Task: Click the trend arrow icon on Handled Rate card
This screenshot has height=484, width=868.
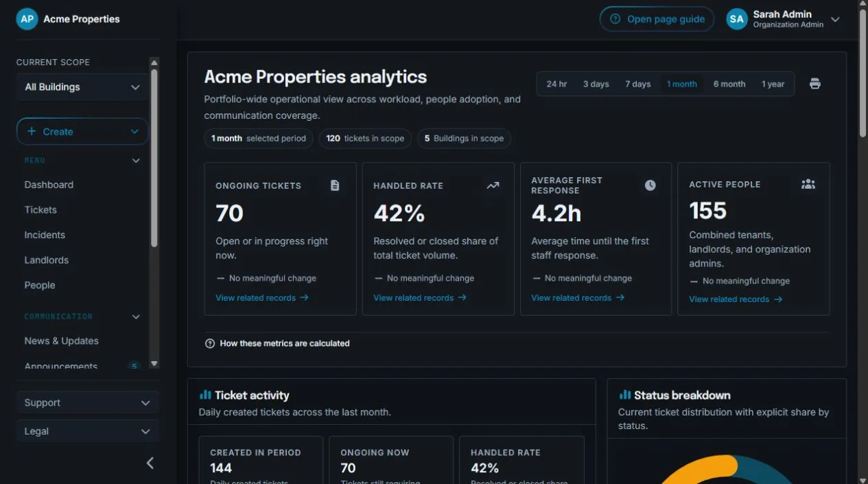Action: (x=493, y=185)
